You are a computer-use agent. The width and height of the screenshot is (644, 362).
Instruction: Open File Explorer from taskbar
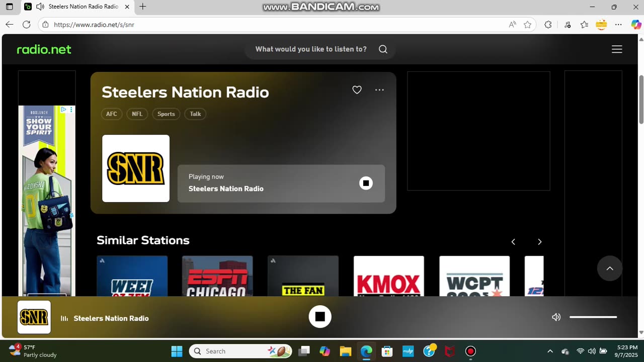(345, 351)
